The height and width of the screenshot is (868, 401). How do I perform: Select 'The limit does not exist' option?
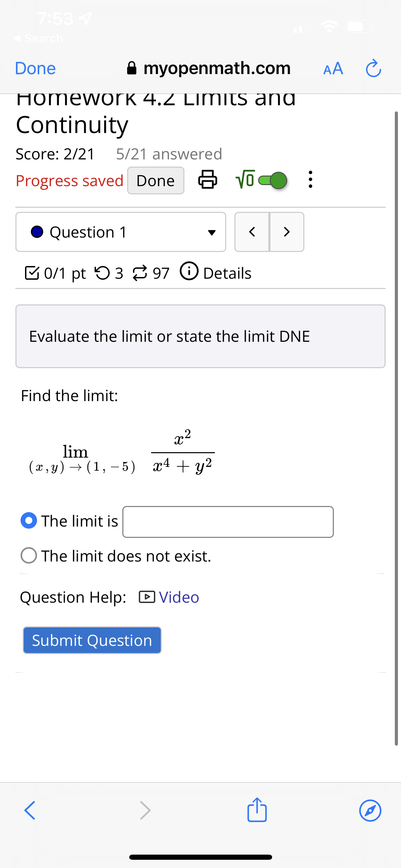[29, 556]
